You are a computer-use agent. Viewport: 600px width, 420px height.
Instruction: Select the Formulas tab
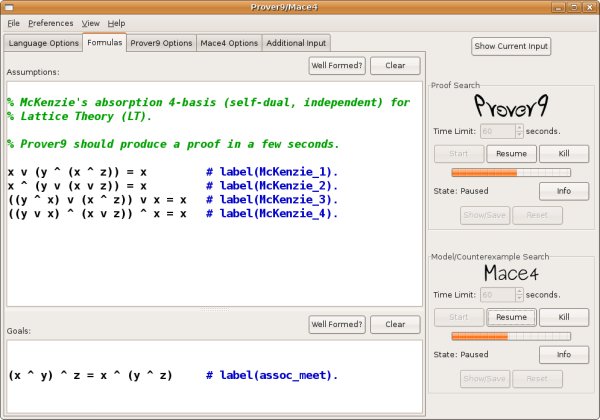coord(104,42)
